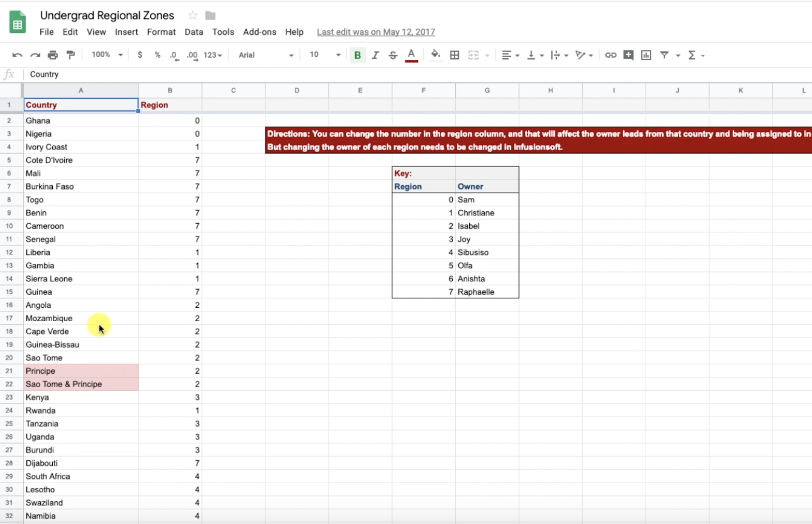
Task: Select the Christiane cell
Action: pos(487,213)
